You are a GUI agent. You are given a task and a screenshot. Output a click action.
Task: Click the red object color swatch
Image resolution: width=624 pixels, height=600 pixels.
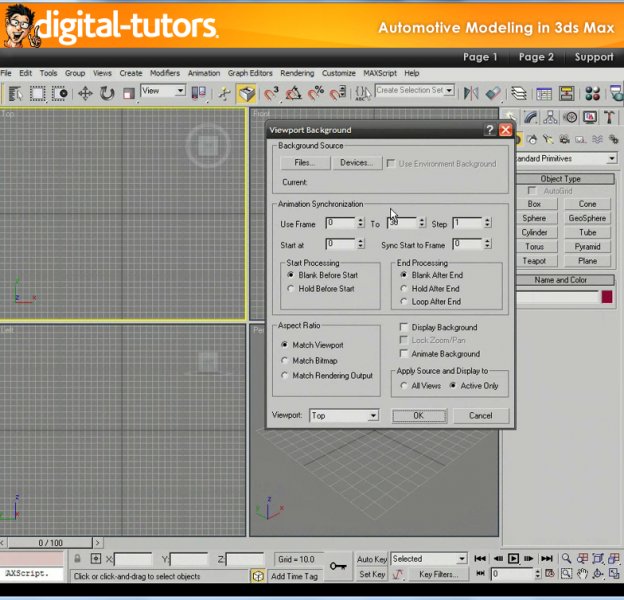click(x=607, y=297)
